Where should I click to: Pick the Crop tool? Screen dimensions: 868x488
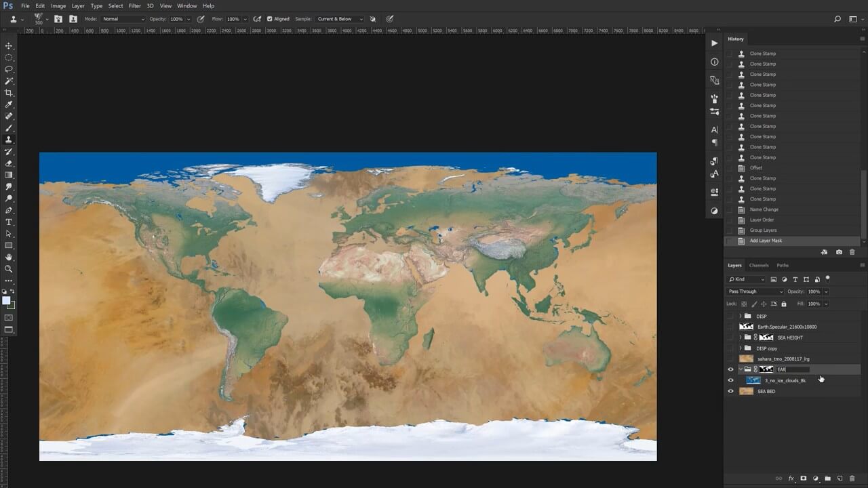pos(9,93)
